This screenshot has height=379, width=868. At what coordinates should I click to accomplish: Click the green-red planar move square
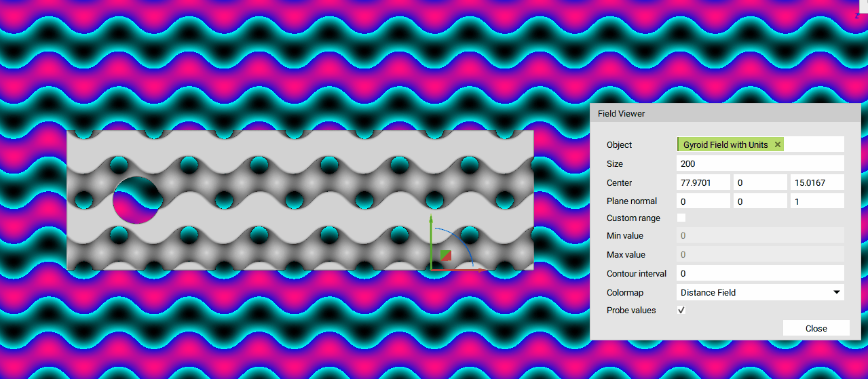pyautogui.click(x=446, y=256)
